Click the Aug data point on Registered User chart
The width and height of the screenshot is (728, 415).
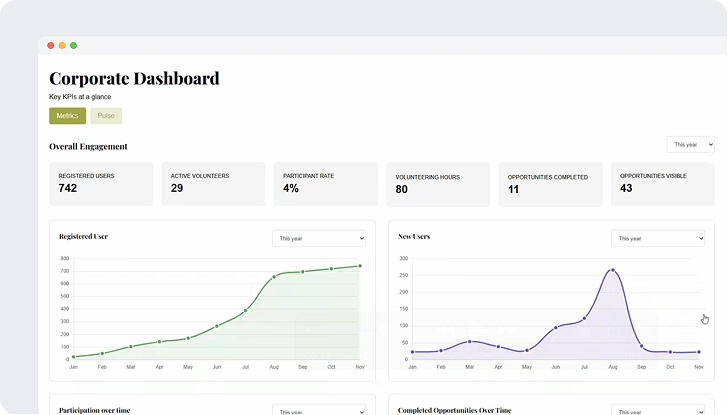tap(274, 277)
